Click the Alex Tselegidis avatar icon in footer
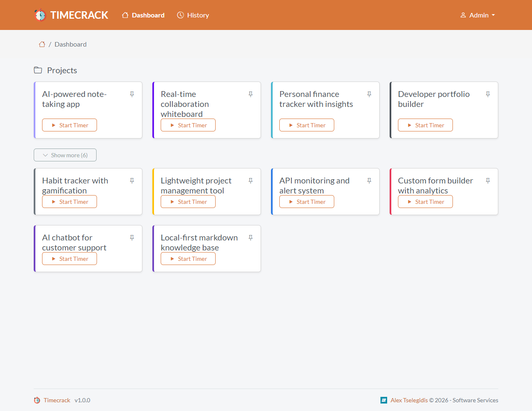This screenshot has width=532, height=411. 383,400
